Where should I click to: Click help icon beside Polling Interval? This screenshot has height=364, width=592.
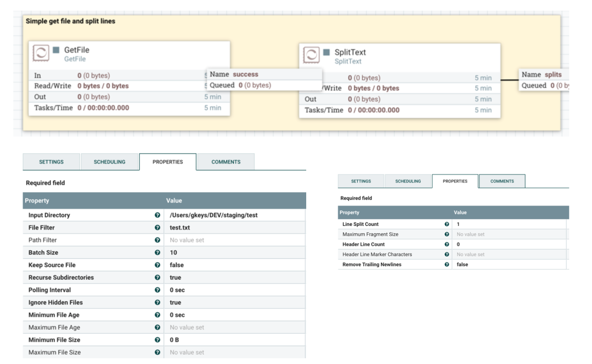coord(157,290)
